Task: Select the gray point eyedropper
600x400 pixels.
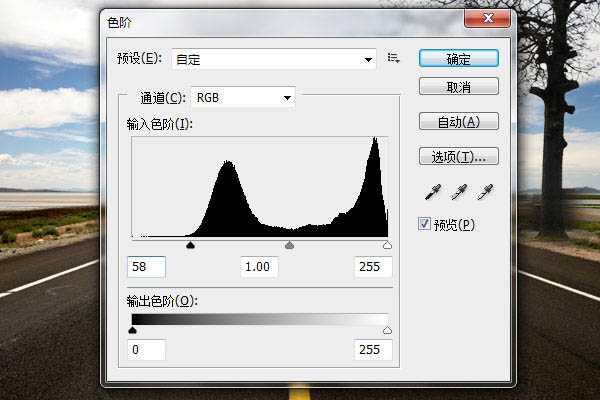Action: click(460, 191)
